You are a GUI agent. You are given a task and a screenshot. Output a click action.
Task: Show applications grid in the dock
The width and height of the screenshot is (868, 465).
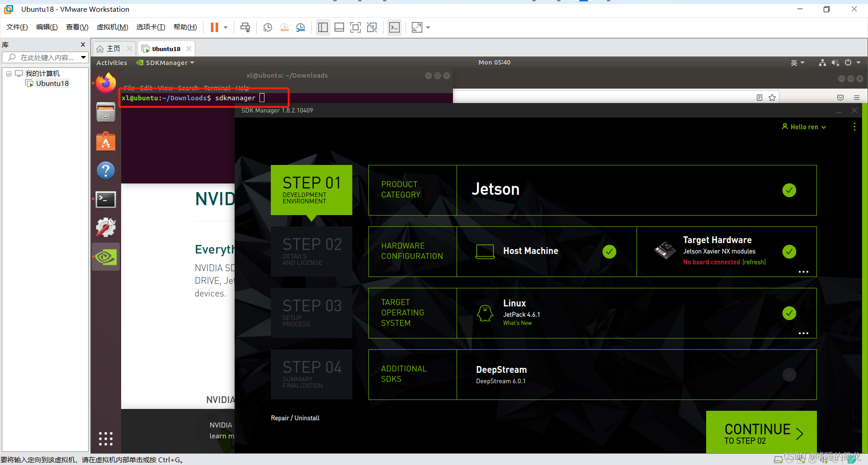pyautogui.click(x=106, y=438)
